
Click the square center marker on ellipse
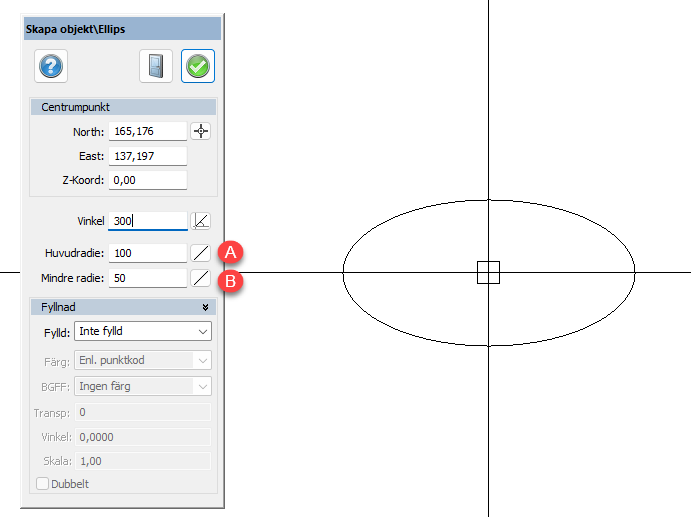pyautogui.click(x=488, y=272)
